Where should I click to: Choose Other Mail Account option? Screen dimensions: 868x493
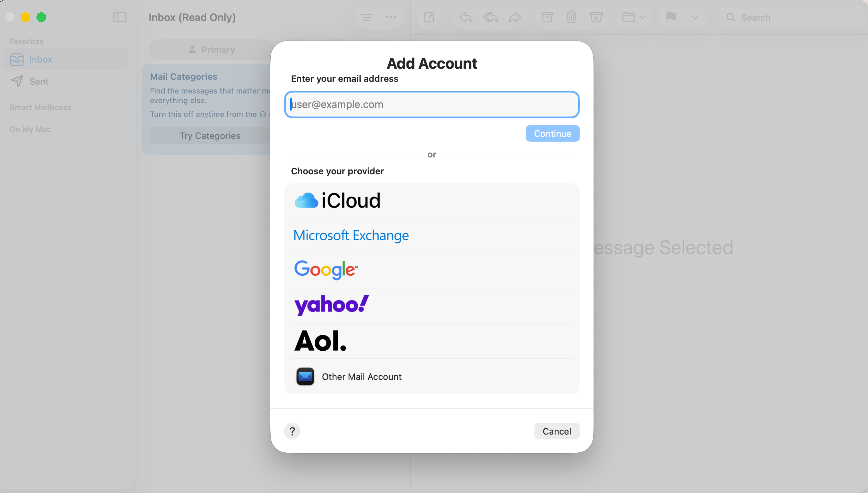coord(361,376)
